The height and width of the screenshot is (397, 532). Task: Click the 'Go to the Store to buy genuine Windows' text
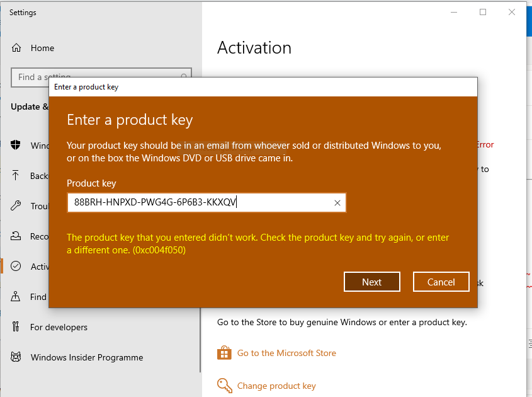click(342, 322)
